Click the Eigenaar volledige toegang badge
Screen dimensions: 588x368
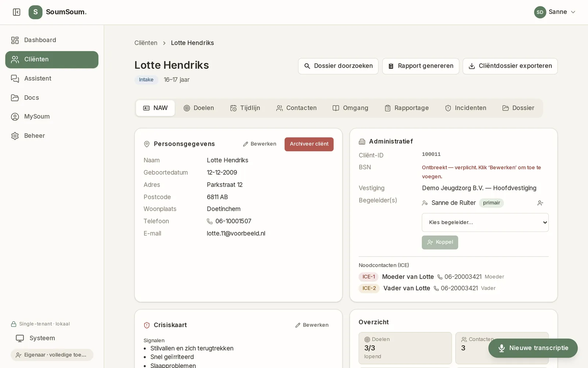click(52, 355)
